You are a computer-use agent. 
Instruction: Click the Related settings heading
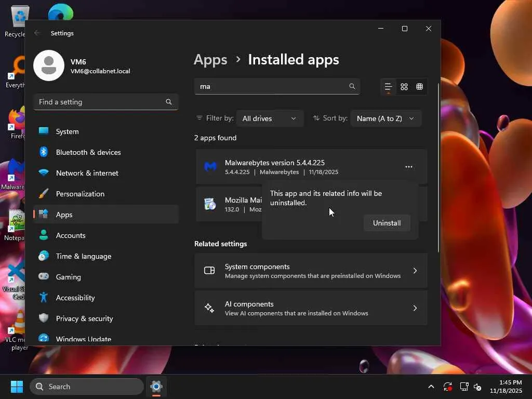[220, 244]
